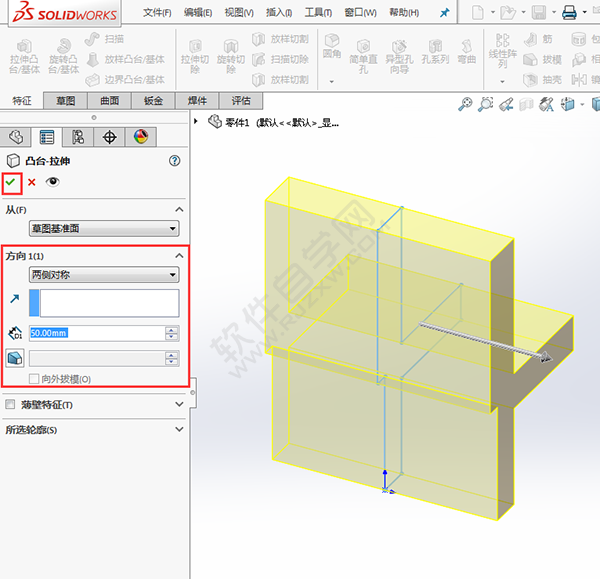Screen dimensions: 600x579
Task: Adjust draft angle with spinner arrows
Action: 172,359
